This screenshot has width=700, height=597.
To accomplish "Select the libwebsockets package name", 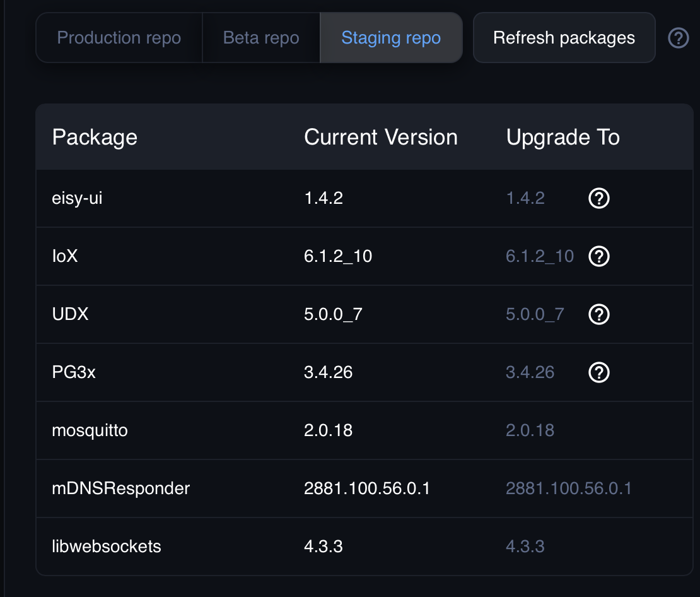I will pos(106,547).
